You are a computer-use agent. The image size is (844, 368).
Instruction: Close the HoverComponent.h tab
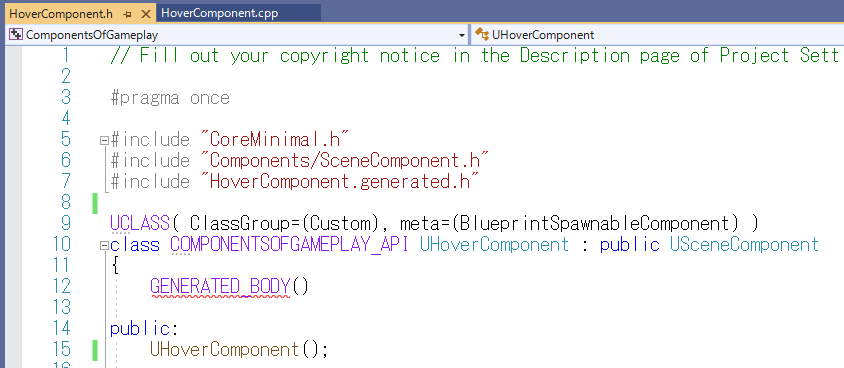click(x=145, y=14)
